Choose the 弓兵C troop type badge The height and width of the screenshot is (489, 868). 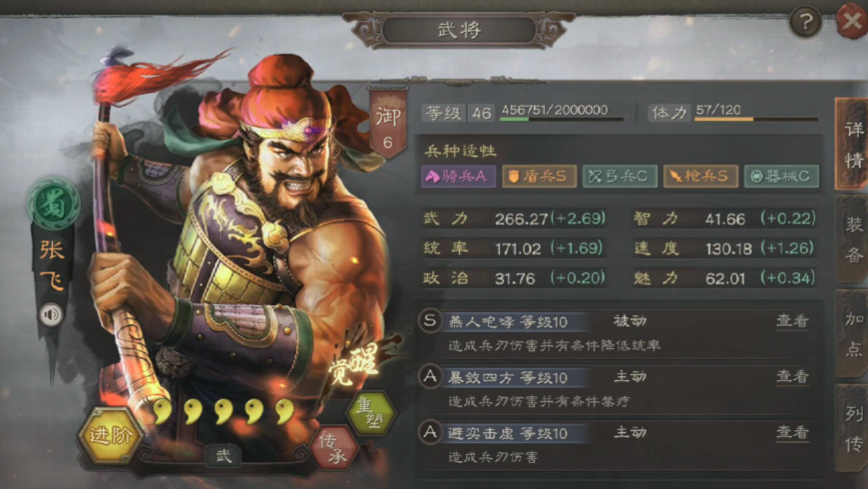pyautogui.click(x=620, y=176)
